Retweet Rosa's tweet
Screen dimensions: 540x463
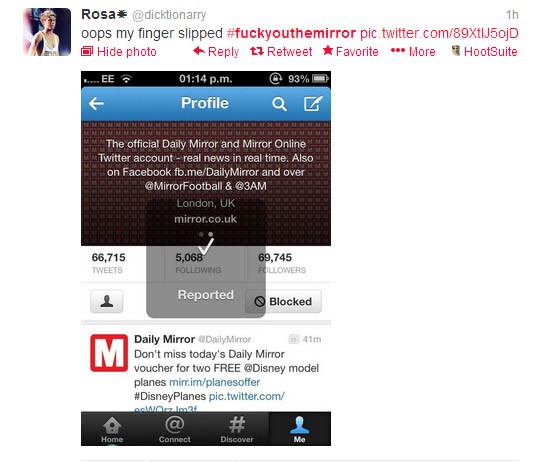coord(281,52)
